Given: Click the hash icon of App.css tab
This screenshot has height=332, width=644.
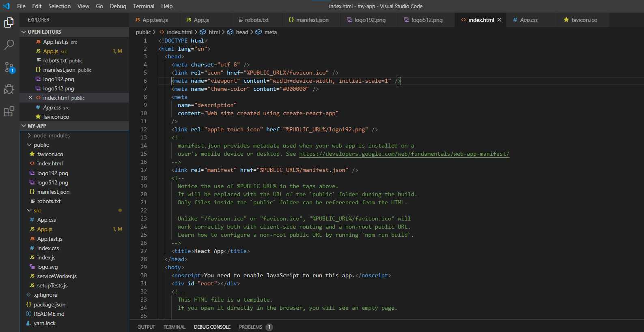Looking at the screenshot, I should click(515, 20).
